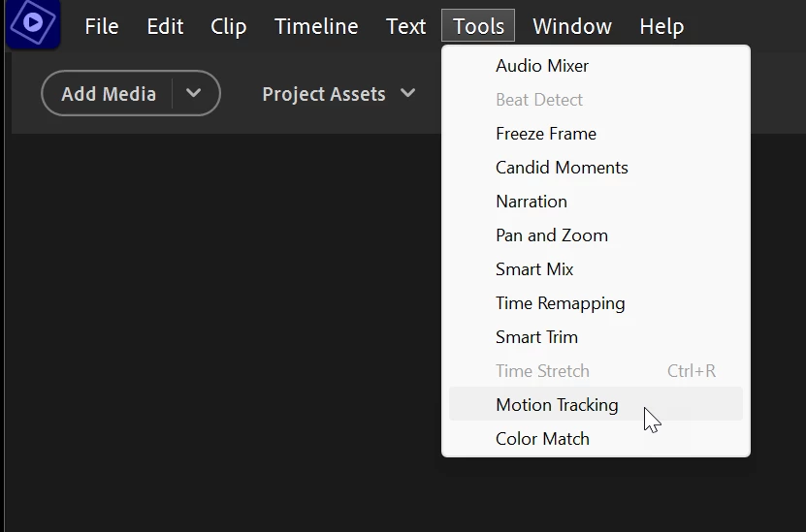
Task: Expand the Project Assets dropdown
Action: click(339, 94)
